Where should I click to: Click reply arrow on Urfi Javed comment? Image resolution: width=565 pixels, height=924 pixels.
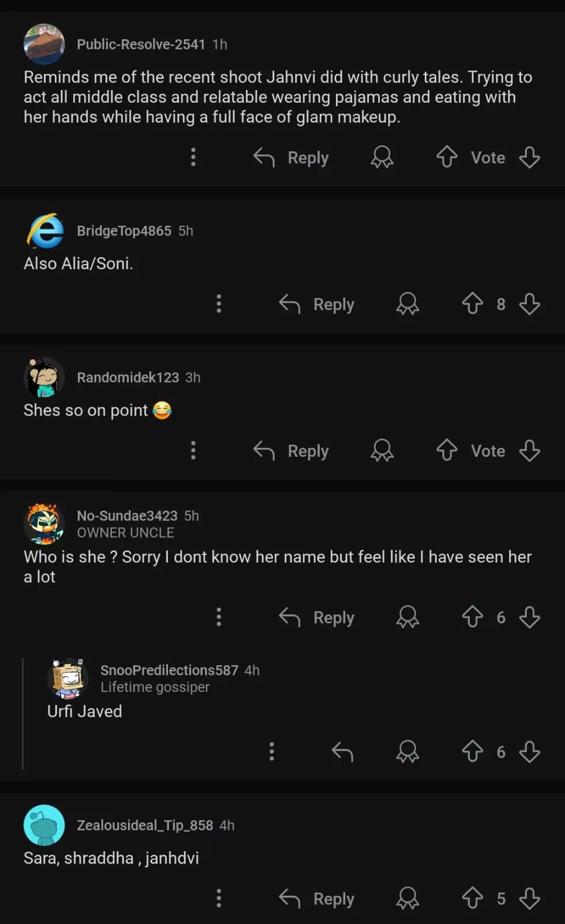342,751
